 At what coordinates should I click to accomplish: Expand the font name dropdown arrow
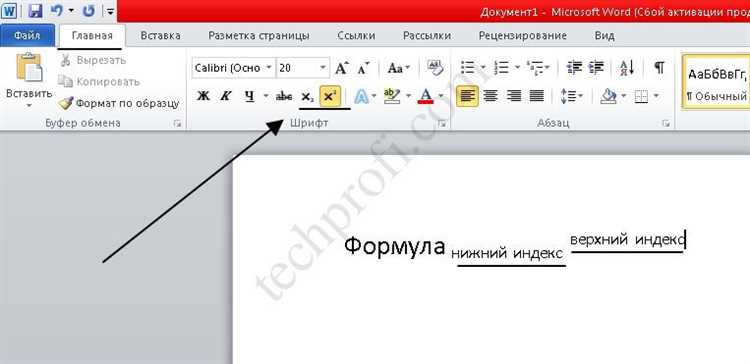click(x=270, y=68)
